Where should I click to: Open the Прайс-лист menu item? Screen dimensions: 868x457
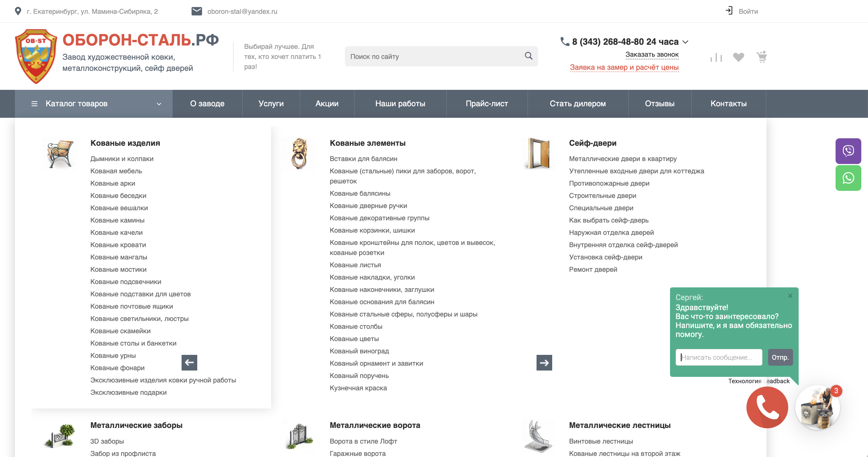(487, 104)
